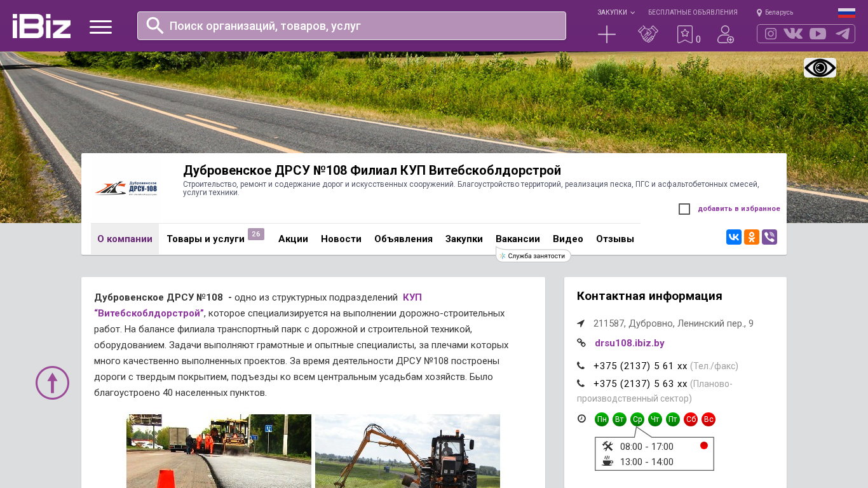868x488 pixels.
Task: Open the tractor mower photo
Action: 407,451
